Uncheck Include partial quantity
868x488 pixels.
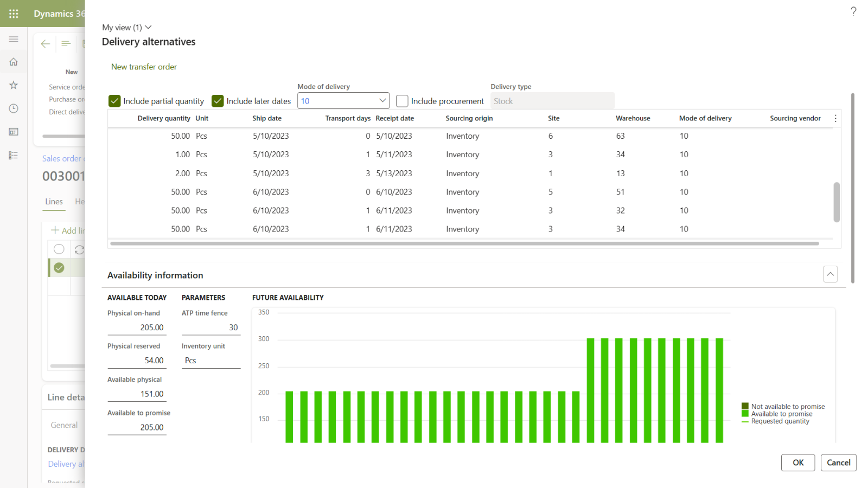[x=114, y=101]
